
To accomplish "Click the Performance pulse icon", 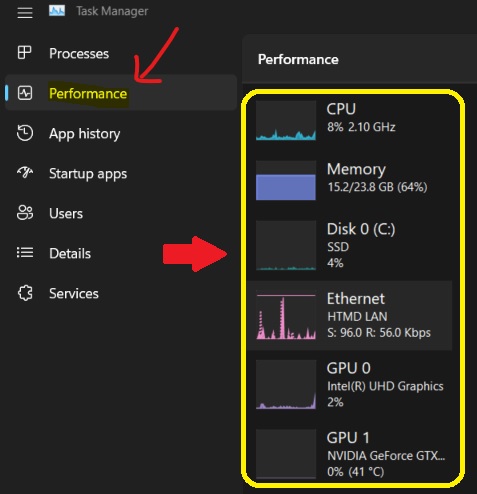I will tap(25, 93).
